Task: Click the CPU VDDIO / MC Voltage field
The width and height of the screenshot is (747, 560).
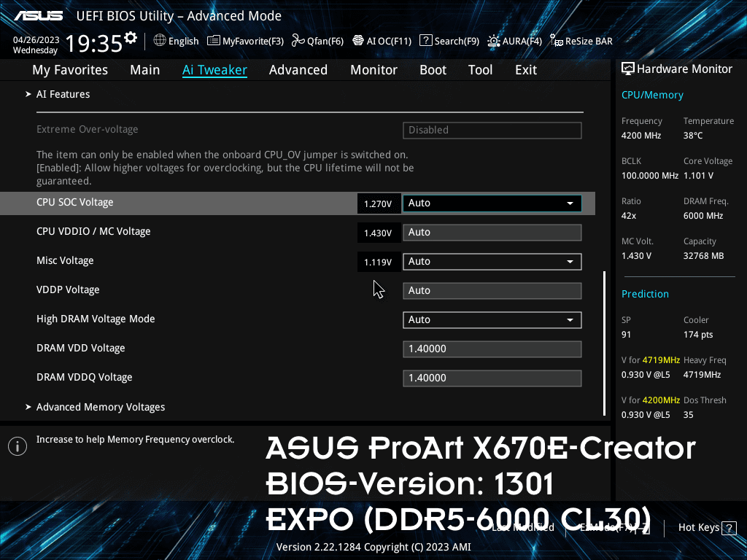Action: pos(492,233)
